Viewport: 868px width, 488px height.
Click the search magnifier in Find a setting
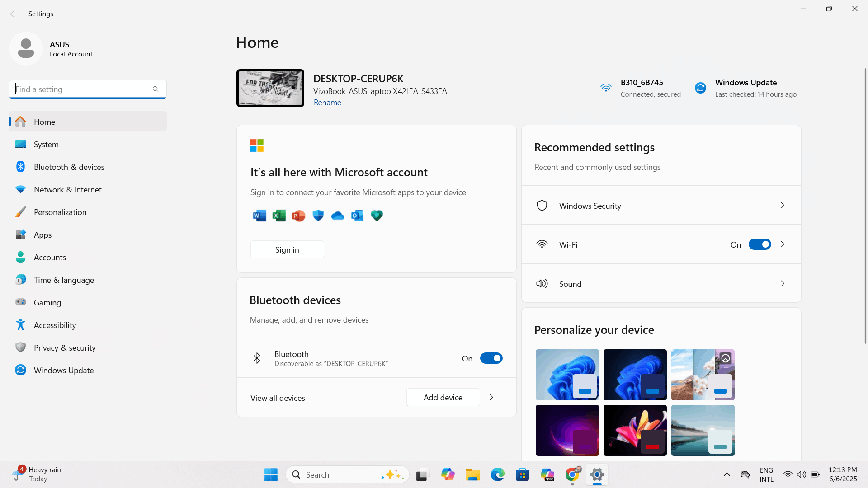[x=156, y=89]
